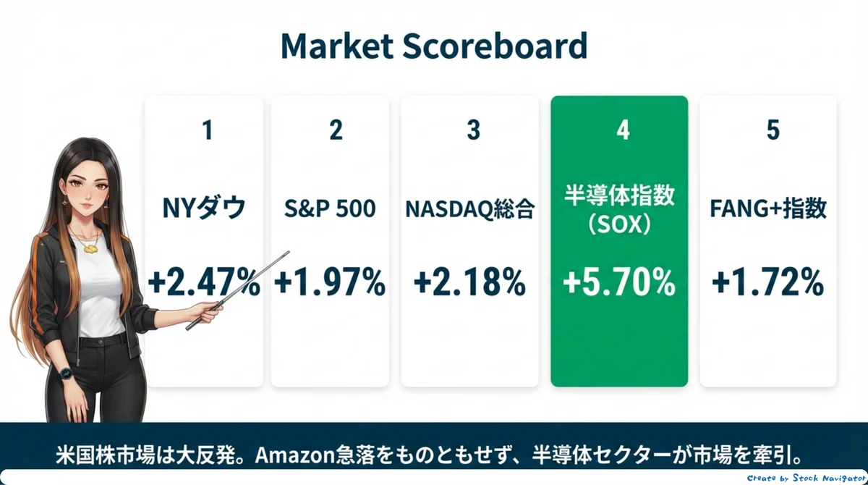The width and height of the screenshot is (868, 485).
Task: Select the FANG+指数 card
Action: pos(768,241)
